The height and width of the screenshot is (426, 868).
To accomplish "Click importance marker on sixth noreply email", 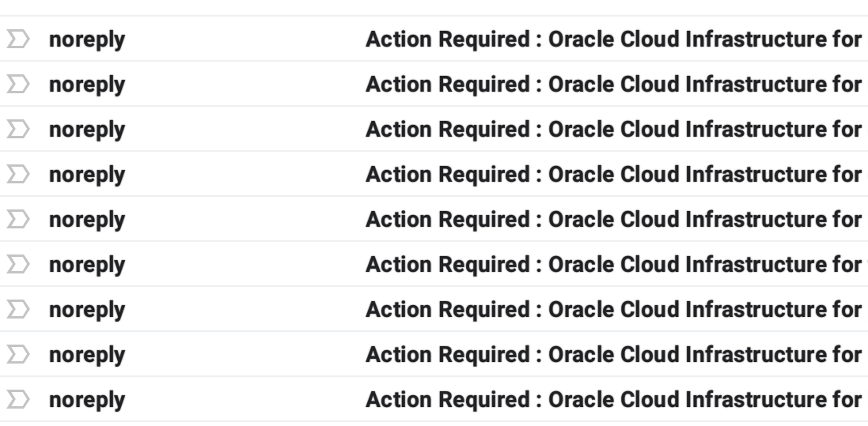I will pos(17,265).
